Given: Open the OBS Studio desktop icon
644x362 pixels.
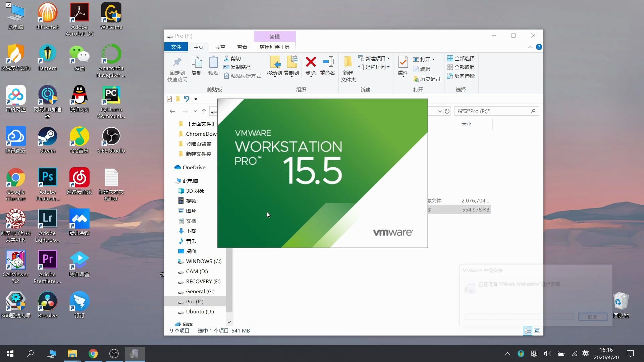Looking at the screenshot, I should tap(111, 140).
